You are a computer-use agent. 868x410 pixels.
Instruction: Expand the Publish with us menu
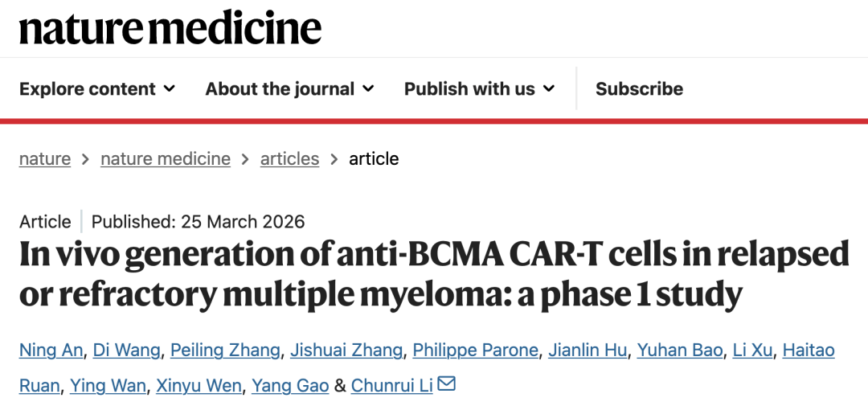(479, 89)
